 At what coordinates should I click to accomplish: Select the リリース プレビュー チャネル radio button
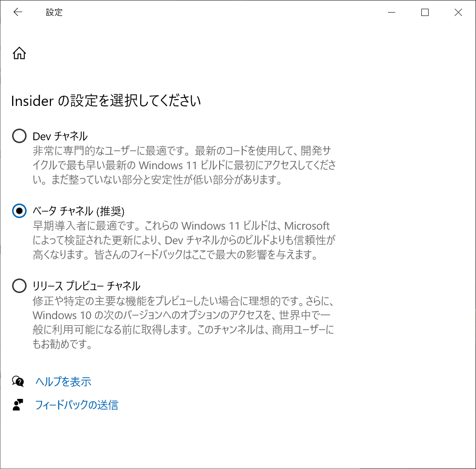[x=19, y=285]
